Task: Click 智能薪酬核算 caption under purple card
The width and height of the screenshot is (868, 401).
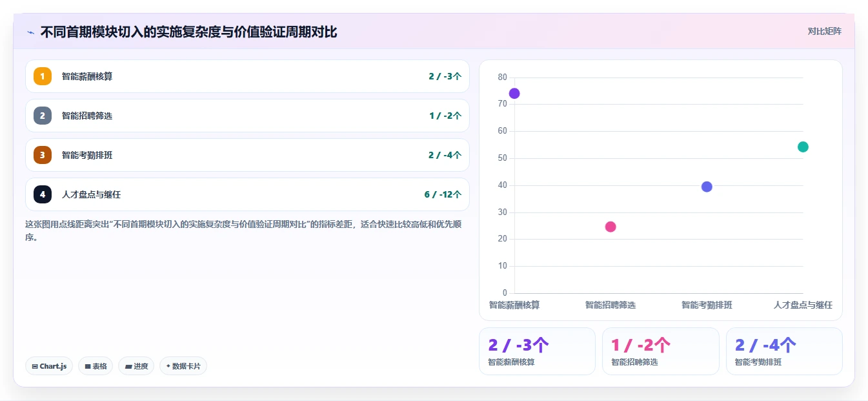Action: coord(511,362)
